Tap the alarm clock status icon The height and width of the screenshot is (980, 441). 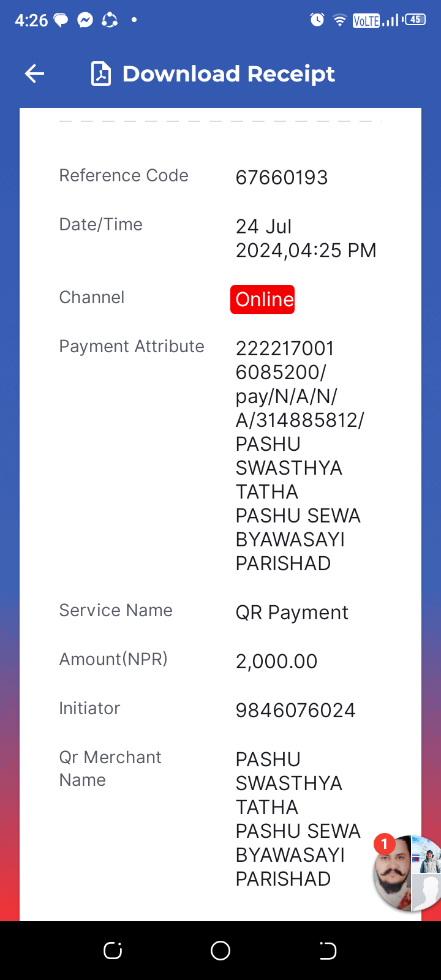pos(317,20)
